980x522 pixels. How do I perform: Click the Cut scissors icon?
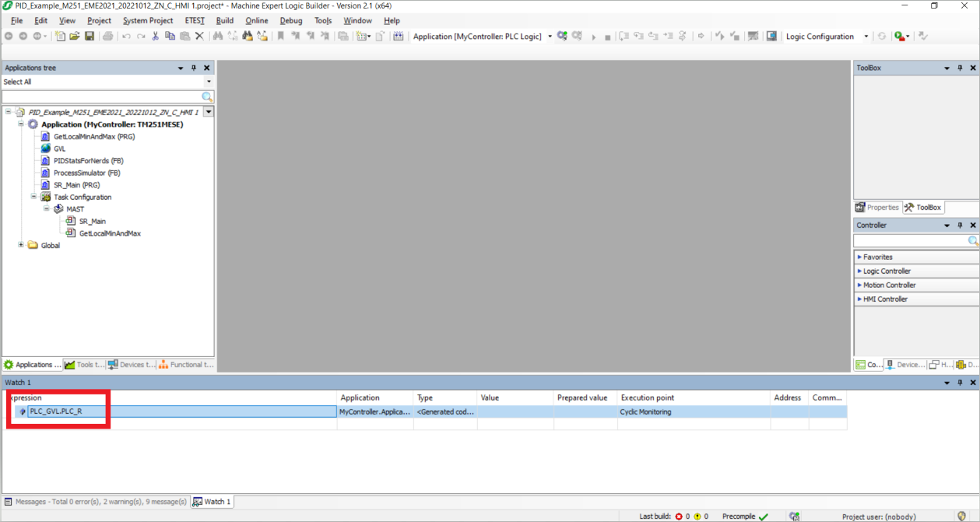tap(156, 37)
